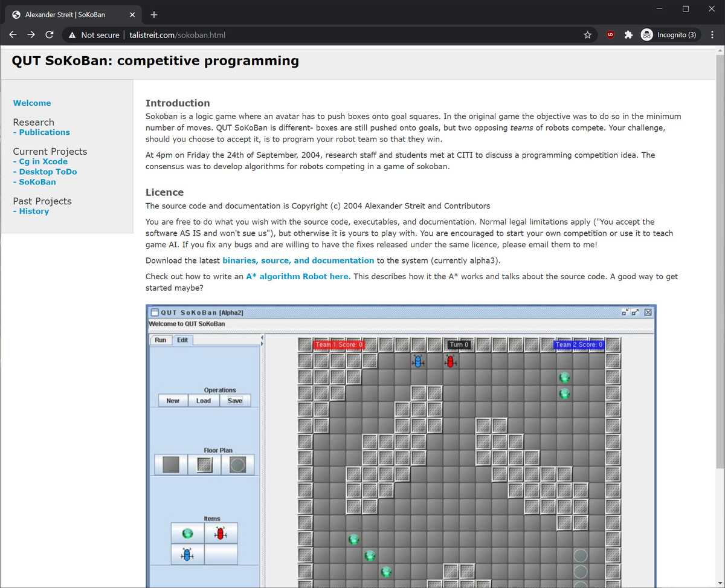Open the Welcome sidebar link
This screenshot has width=725, height=588.
[x=32, y=103]
